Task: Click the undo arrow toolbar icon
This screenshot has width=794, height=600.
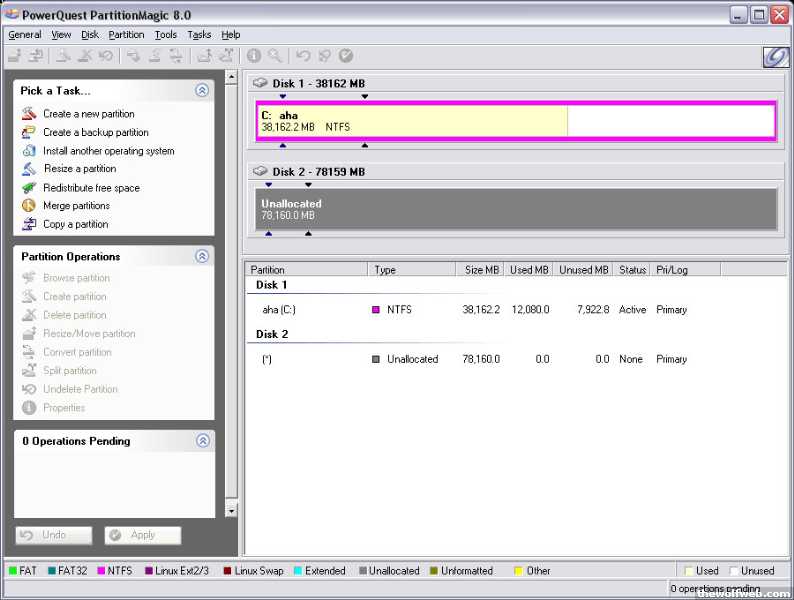Action: (x=303, y=56)
